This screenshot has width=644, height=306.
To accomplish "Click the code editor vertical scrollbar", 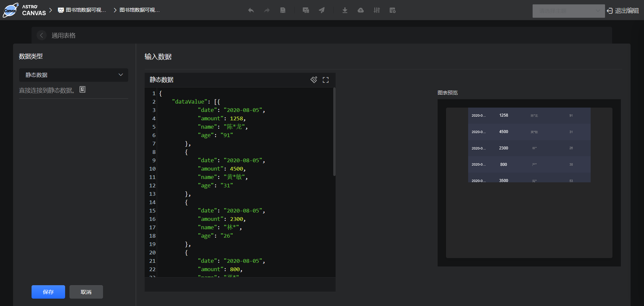I will point(334,131).
